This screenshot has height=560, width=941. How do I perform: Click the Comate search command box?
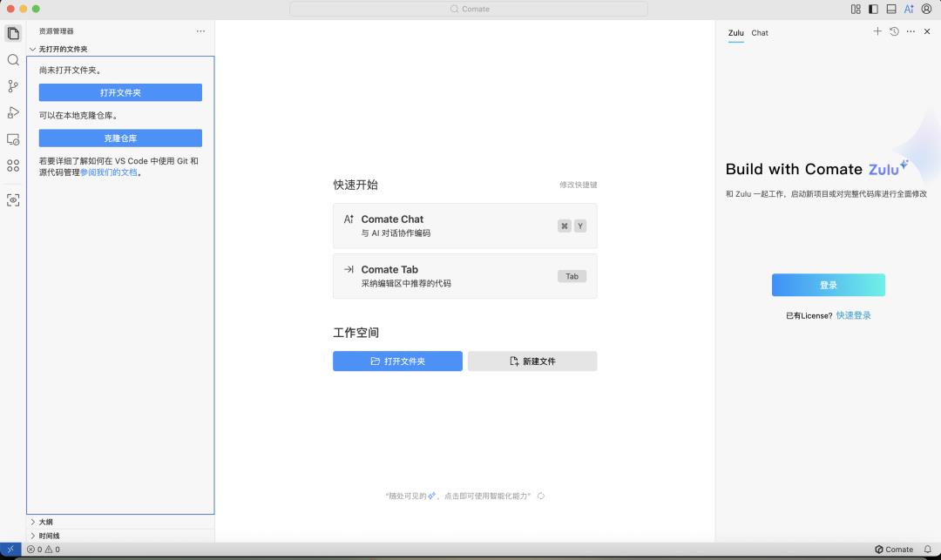click(x=469, y=9)
